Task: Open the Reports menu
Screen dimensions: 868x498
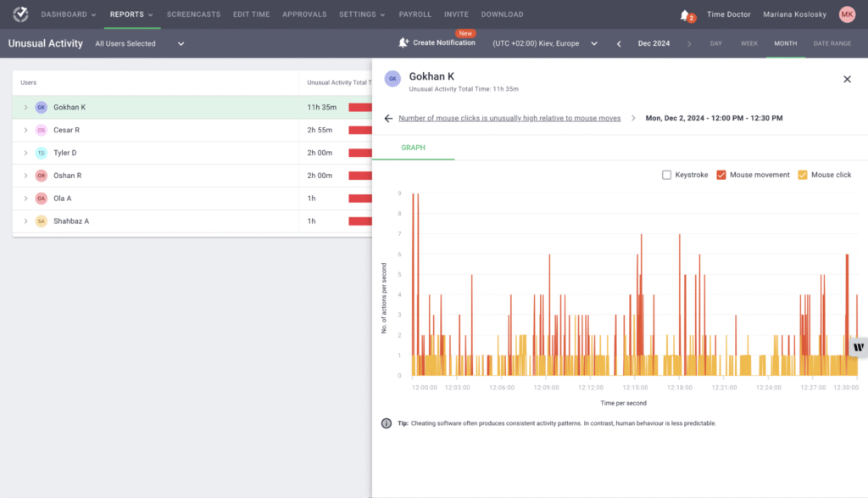Action: pyautogui.click(x=131, y=14)
